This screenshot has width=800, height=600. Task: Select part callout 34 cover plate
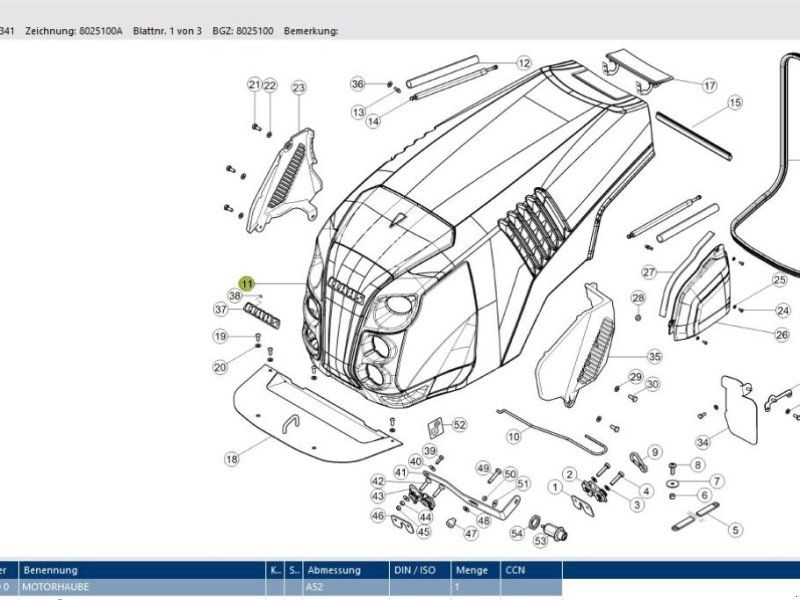click(703, 442)
